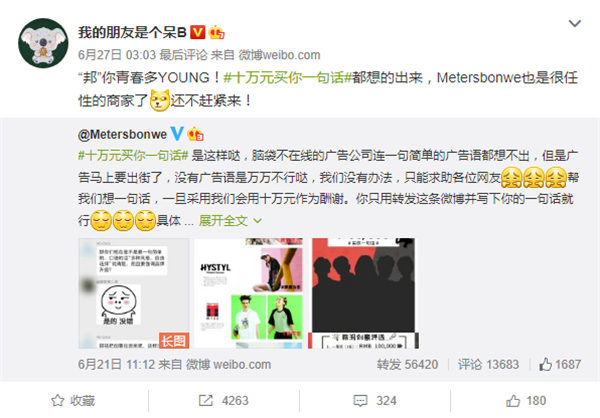This screenshot has height=418, width=600.
Task: Click the orange verified V badge
Action: tap(198, 33)
